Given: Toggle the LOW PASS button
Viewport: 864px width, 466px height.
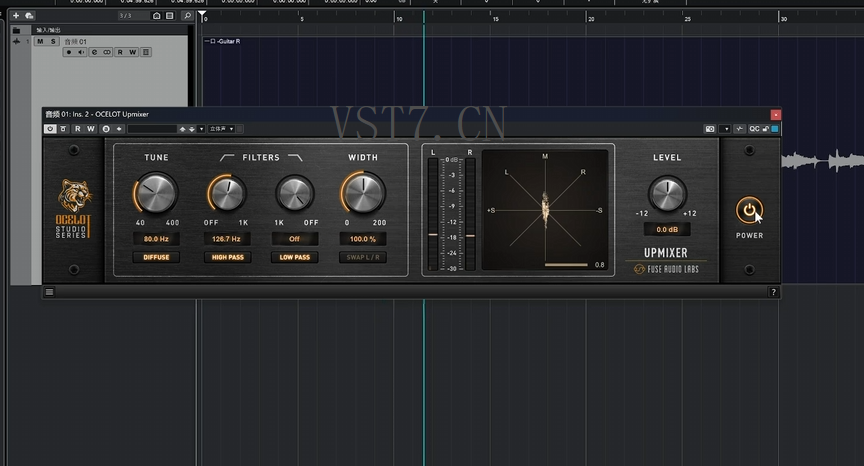Looking at the screenshot, I should [x=295, y=257].
